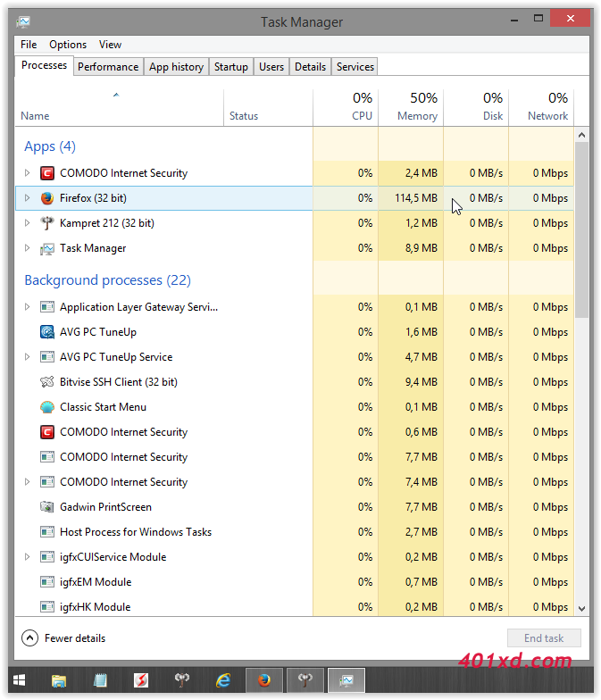Click the COMODO Internet Security app icon under Apps
Screen dimensions: 601x700
point(46,173)
